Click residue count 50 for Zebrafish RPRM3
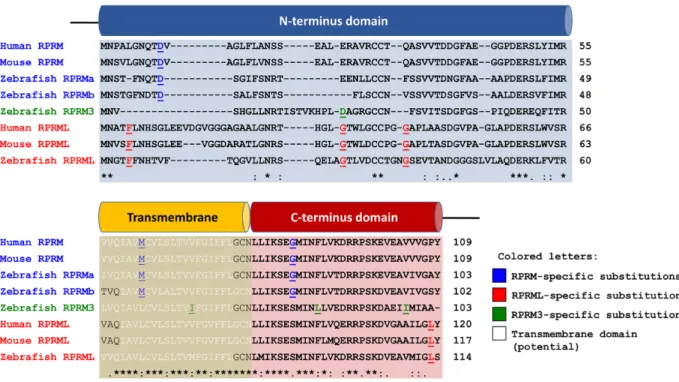The image size is (679, 382). 585,112
